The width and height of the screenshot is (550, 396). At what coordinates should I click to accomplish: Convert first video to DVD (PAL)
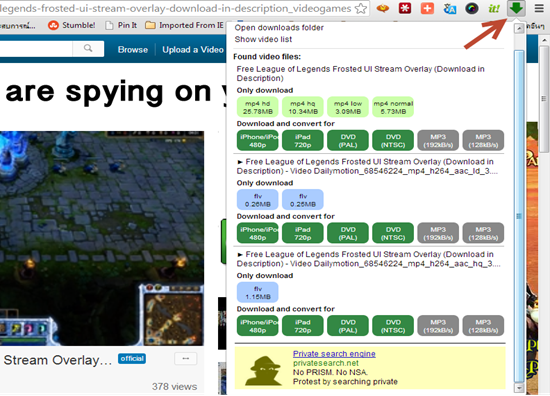(348, 141)
